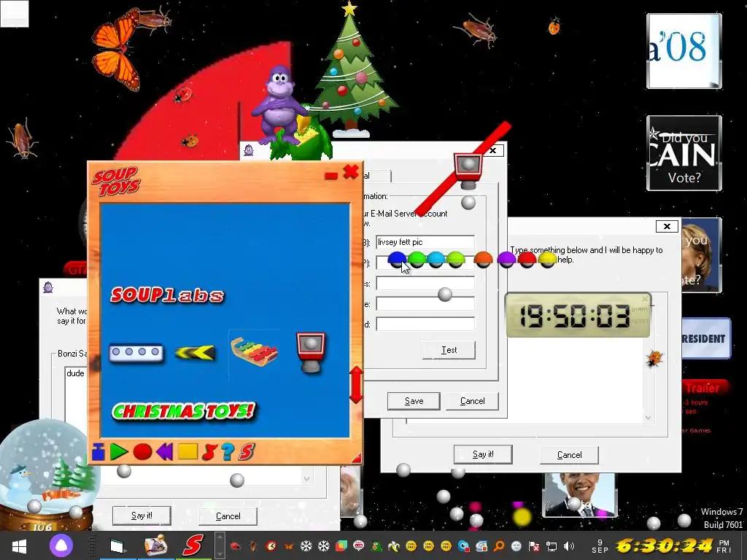Click the network tray icon
The height and width of the screenshot is (560, 747).
551,545
